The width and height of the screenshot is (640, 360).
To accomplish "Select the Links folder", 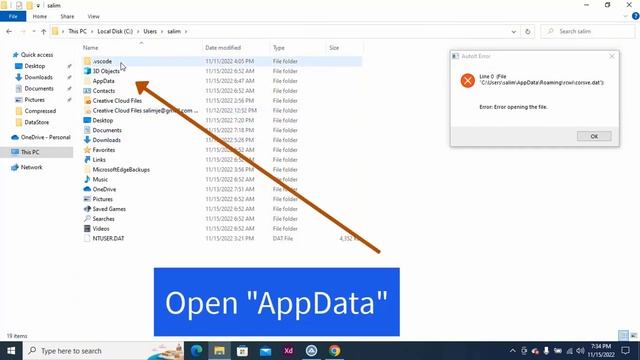I will [99, 160].
